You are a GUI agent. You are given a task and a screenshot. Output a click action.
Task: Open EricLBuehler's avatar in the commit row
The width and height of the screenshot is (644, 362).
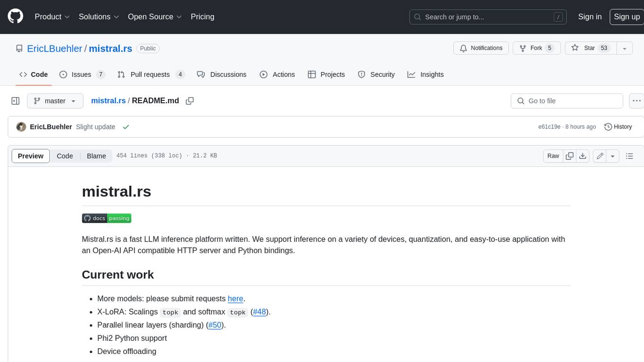21,127
